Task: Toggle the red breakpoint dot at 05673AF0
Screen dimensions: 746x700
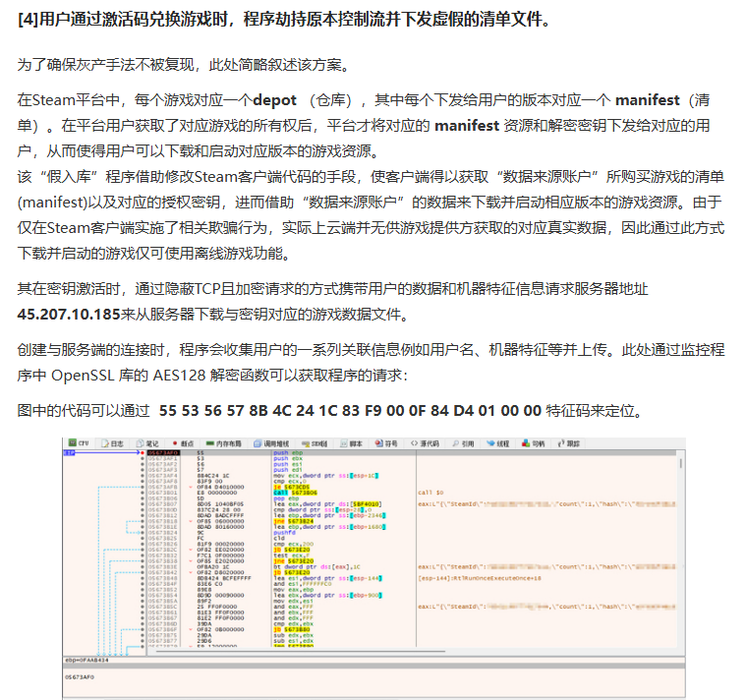Action: point(143,452)
